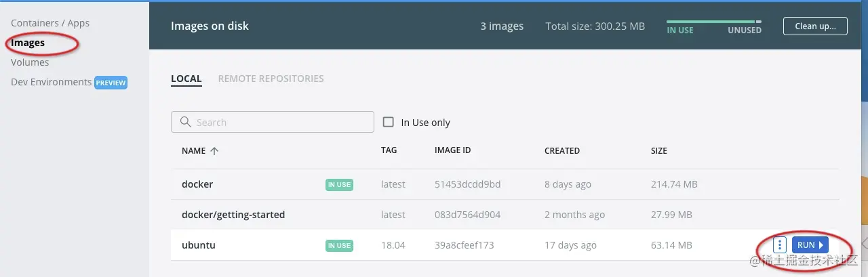Run the ubuntu image
The height and width of the screenshot is (277, 868).
[x=810, y=245]
